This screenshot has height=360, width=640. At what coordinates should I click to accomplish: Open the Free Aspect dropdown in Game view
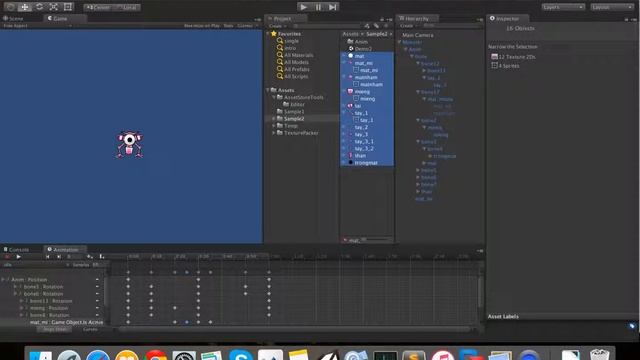tap(37, 26)
